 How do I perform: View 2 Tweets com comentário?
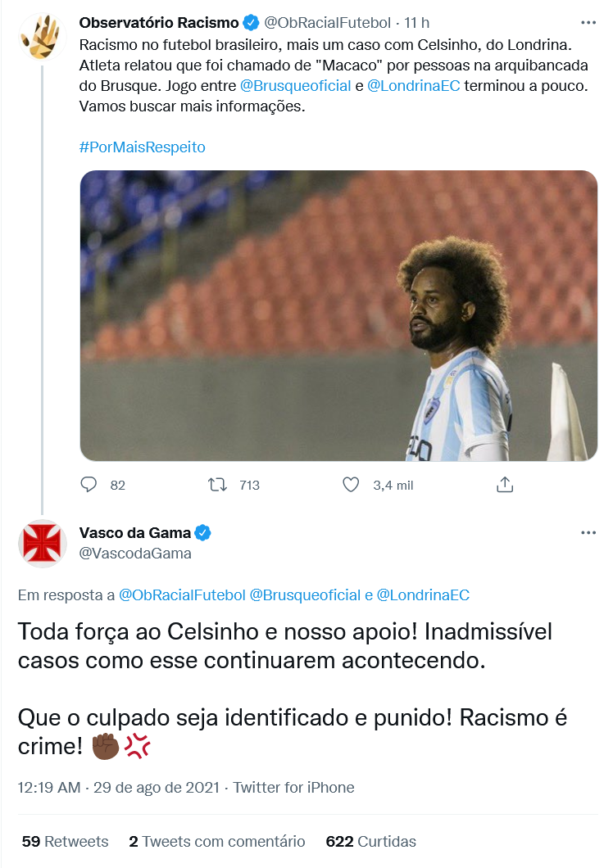tap(216, 842)
